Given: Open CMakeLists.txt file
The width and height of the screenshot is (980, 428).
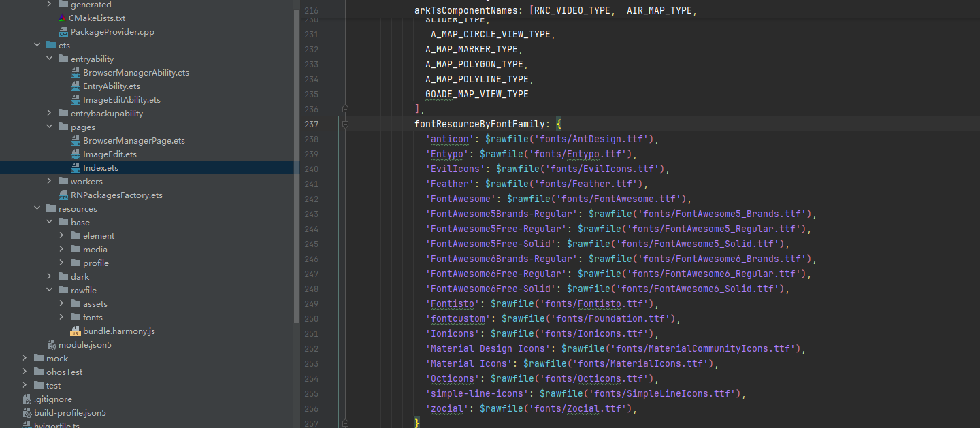Looking at the screenshot, I should [97, 18].
